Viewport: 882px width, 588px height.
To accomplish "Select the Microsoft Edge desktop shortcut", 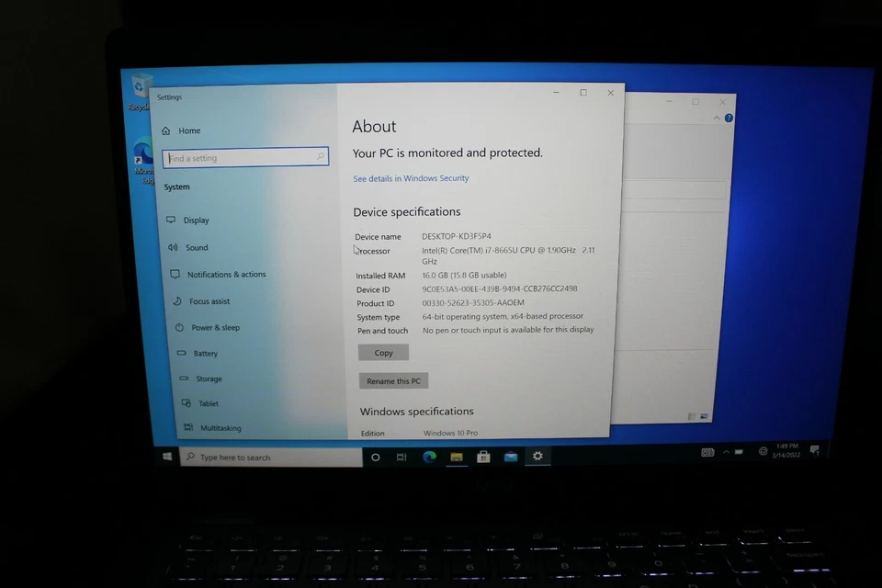I will (x=143, y=162).
